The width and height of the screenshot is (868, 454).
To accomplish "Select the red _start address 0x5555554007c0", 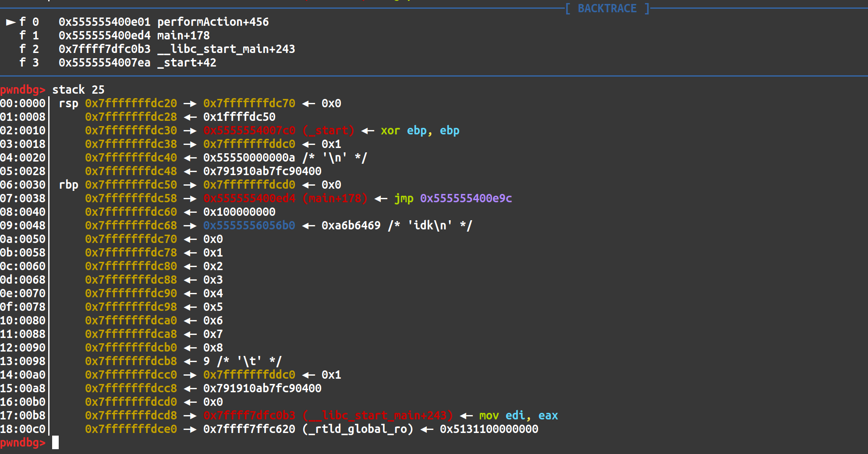I will pyautogui.click(x=249, y=130).
